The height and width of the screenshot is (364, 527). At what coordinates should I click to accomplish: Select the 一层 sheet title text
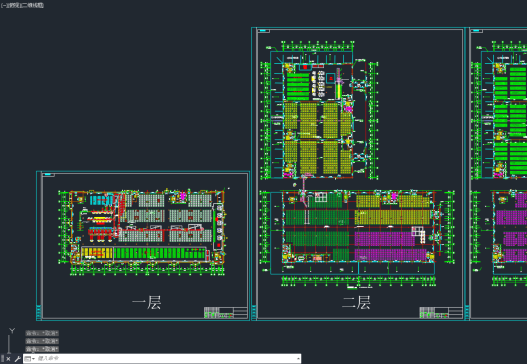(147, 302)
